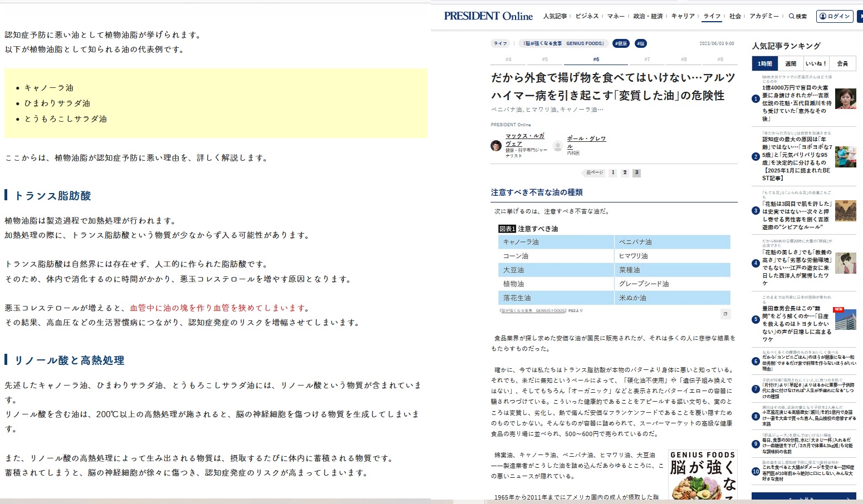Open the マネー menu item
This screenshot has width=863, height=504.
tap(615, 16)
